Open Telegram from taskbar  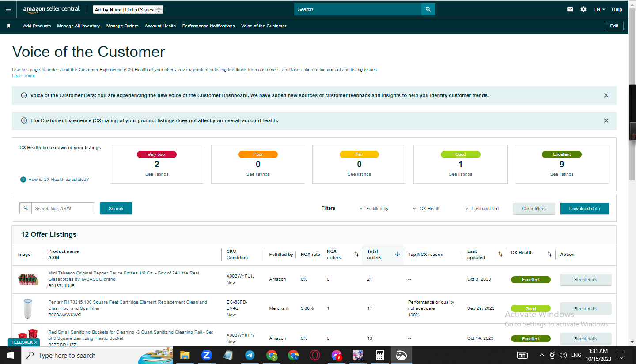[250, 355]
